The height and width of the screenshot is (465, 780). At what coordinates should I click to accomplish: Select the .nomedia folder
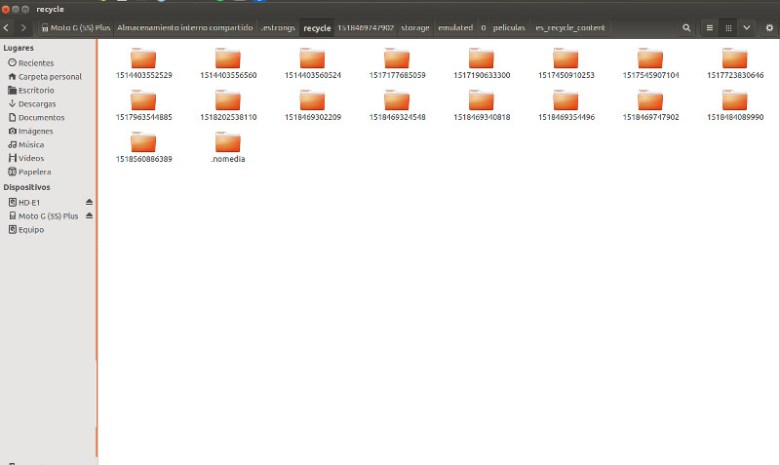click(x=228, y=143)
